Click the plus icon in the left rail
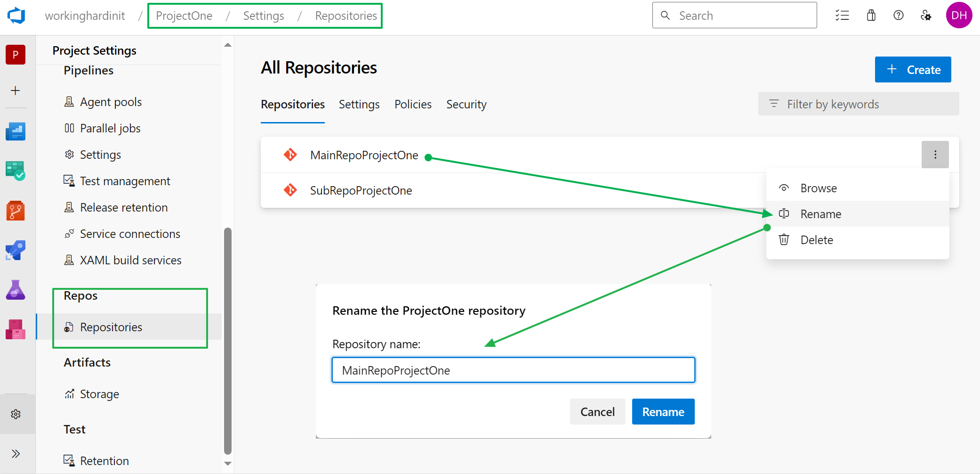Image resolution: width=980 pixels, height=474 pixels. pos(16,90)
